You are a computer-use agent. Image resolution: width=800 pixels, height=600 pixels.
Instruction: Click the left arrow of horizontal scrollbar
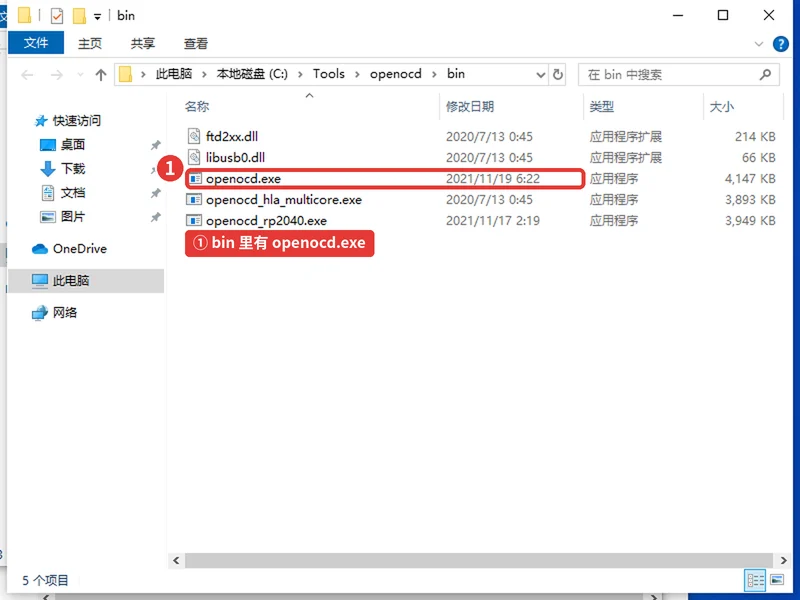(x=176, y=560)
